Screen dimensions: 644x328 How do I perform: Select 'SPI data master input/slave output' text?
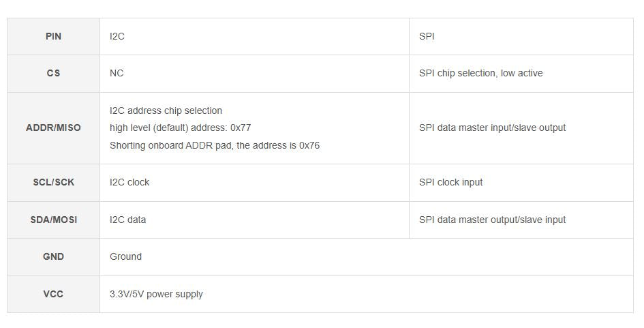pos(492,128)
